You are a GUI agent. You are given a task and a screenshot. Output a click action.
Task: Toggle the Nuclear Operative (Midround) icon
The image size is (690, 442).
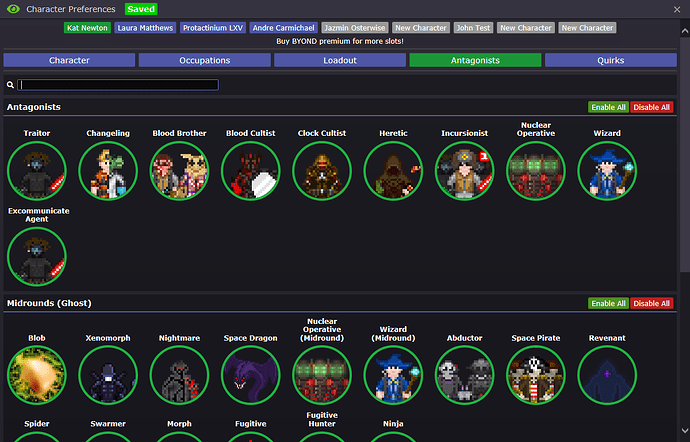(x=322, y=375)
